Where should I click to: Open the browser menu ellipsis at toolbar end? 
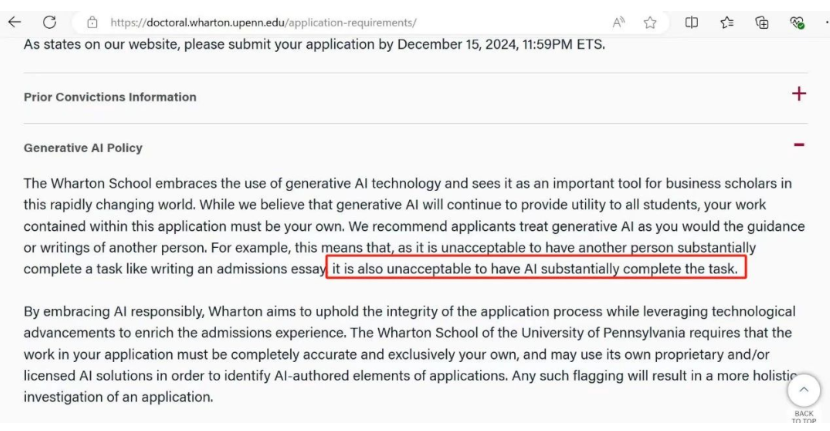click(826, 22)
